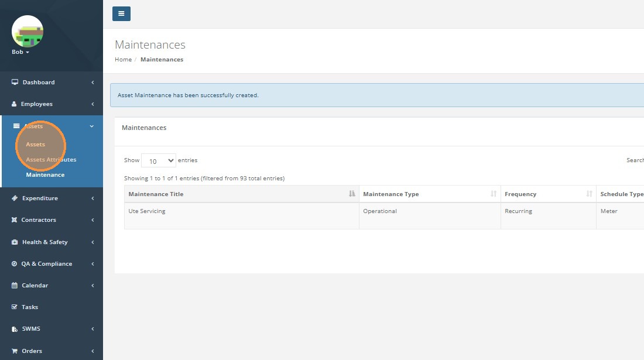The width and height of the screenshot is (644, 360).
Task: Click Bob's profile avatar image
Action: (28, 32)
